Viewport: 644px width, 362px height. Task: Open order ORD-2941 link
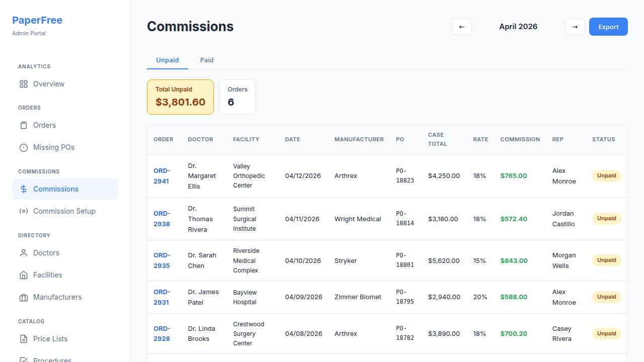tap(162, 175)
